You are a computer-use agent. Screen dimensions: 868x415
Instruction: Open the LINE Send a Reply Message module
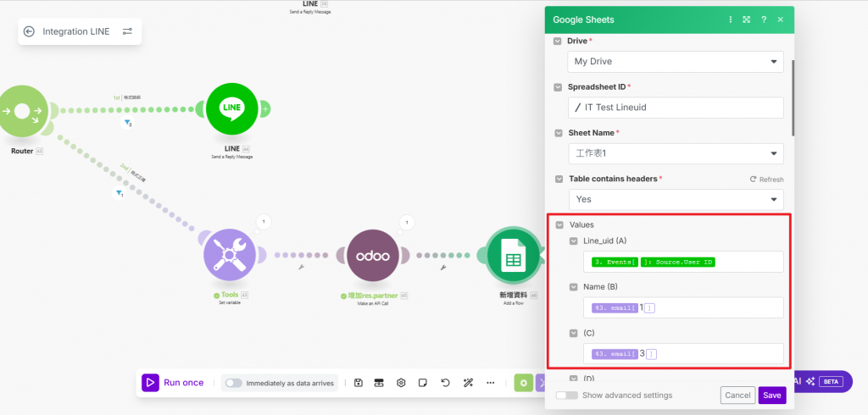(231, 109)
